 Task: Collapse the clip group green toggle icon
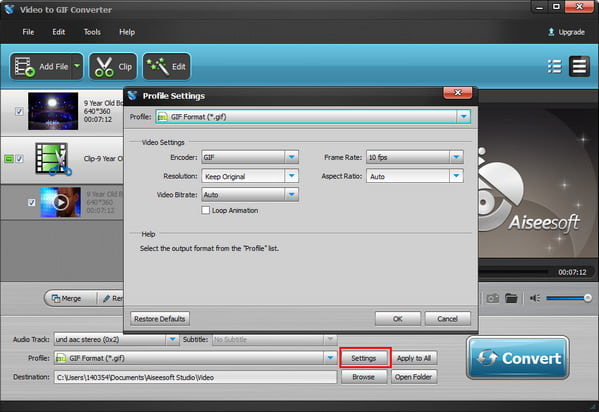pos(8,158)
